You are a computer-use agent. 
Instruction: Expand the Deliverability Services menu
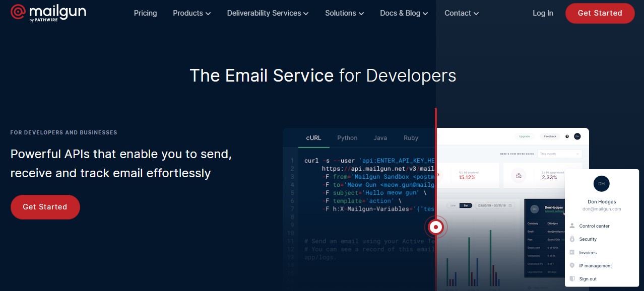coord(268,13)
